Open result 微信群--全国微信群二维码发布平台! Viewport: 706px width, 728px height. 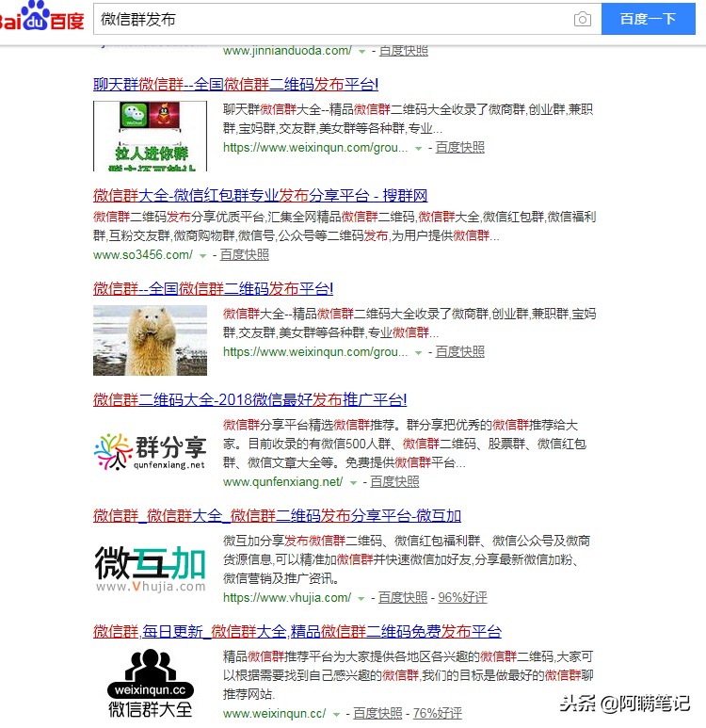tap(213, 289)
